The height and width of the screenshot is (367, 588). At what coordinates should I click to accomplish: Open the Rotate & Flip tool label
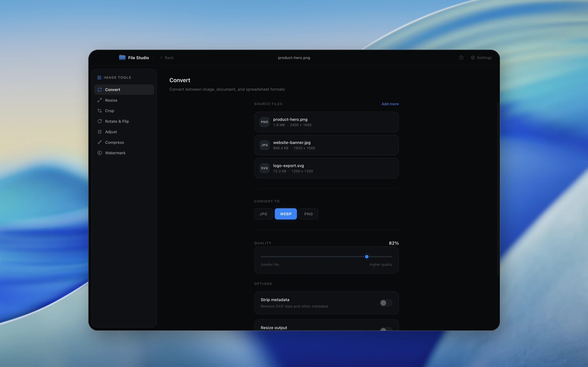(x=117, y=121)
